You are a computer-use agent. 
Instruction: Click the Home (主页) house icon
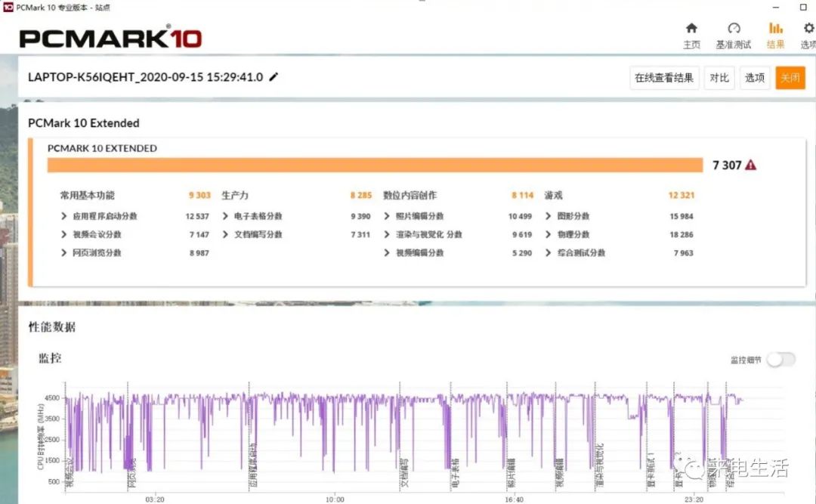pos(691,29)
